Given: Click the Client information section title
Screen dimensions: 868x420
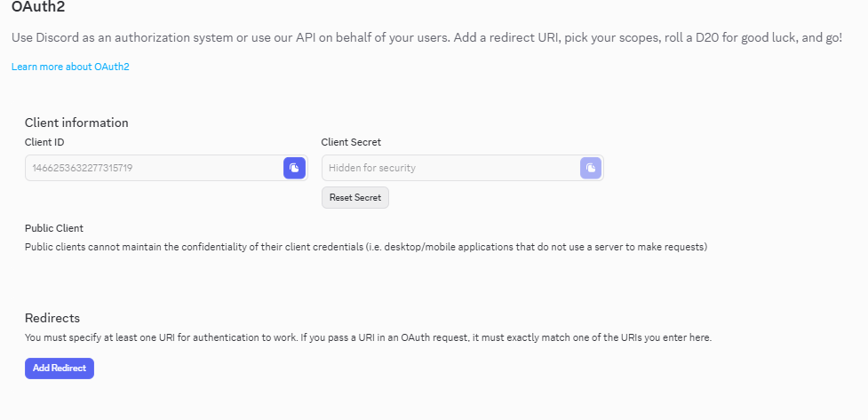Looking at the screenshot, I should tap(76, 123).
